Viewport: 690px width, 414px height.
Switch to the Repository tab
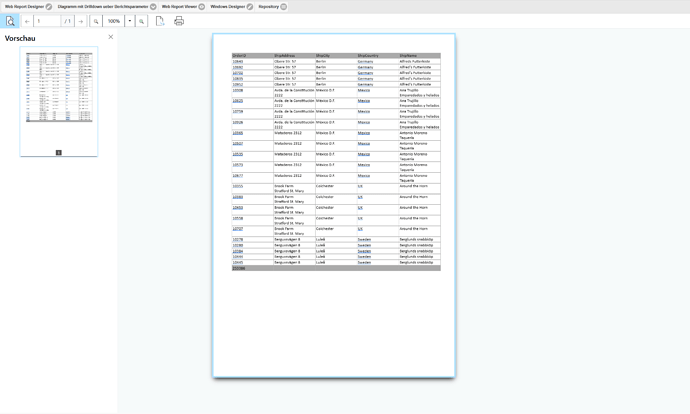(x=269, y=6)
